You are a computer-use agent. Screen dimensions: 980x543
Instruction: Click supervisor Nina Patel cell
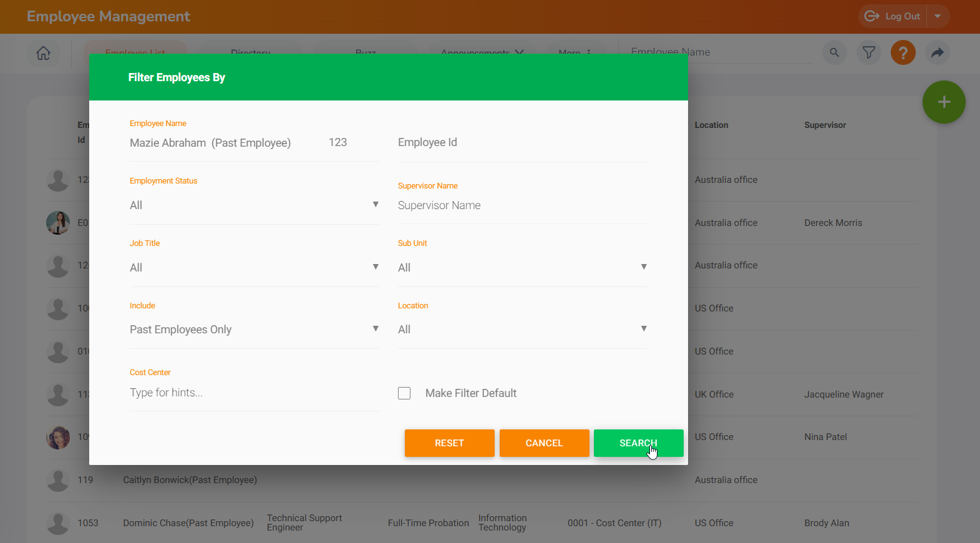click(x=825, y=437)
